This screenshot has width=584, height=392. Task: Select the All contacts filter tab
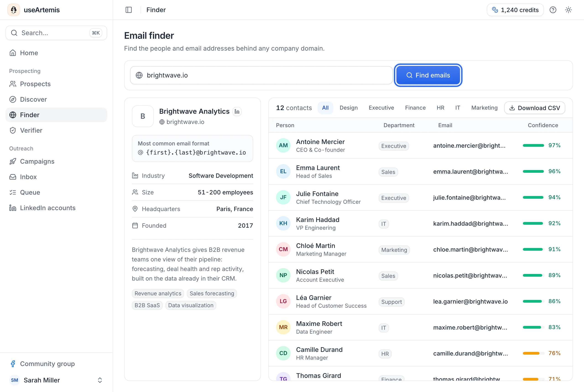click(x=325, y=108)
